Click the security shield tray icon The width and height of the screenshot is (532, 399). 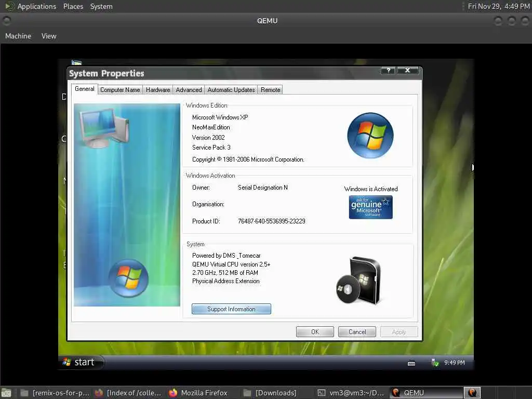coord(435,363)
